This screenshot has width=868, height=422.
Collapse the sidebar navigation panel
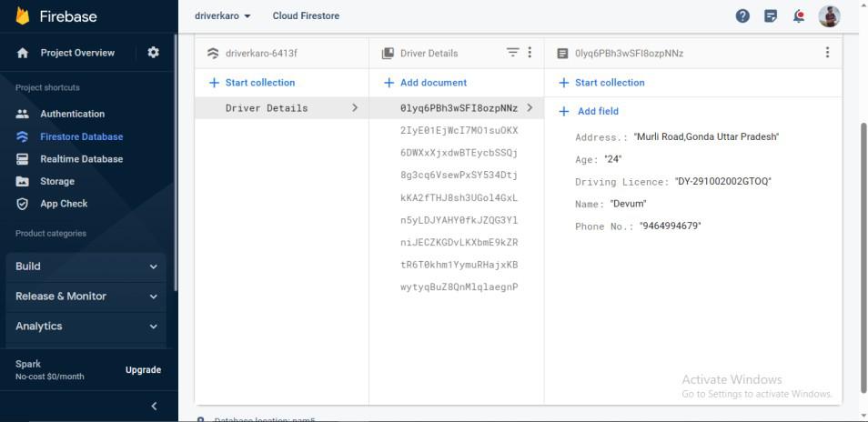[x=154, y=406]
